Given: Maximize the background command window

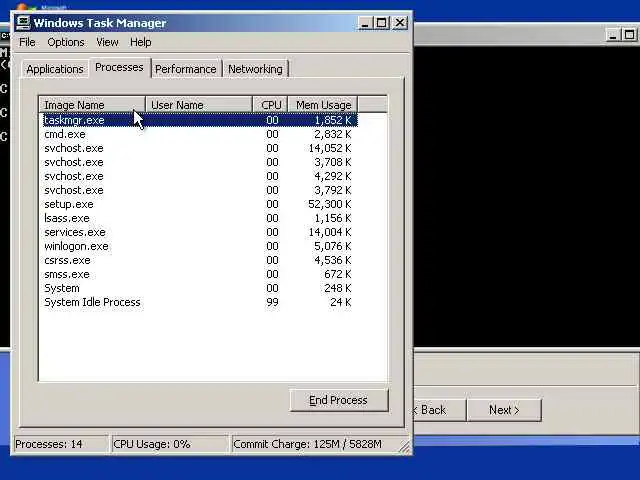Looking at the screenshot, I should [x=629, y=35].
